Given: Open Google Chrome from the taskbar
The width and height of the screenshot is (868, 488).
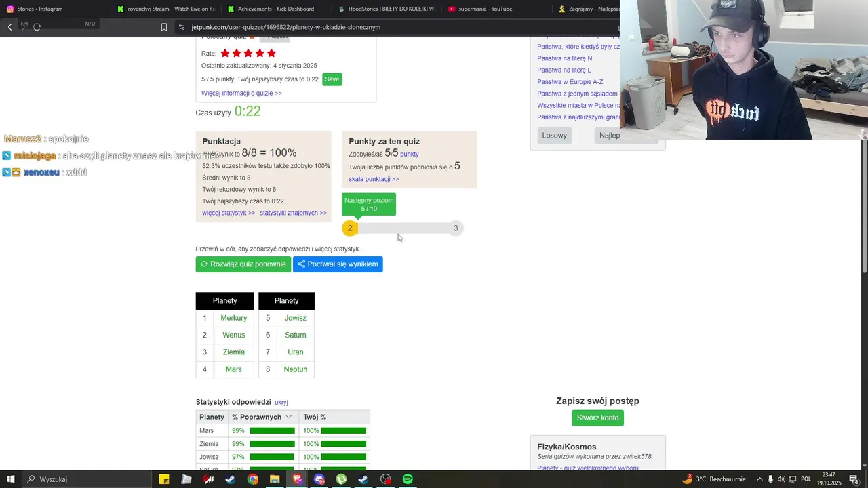Looking at the screenshot, I should (x=253, y=479).
